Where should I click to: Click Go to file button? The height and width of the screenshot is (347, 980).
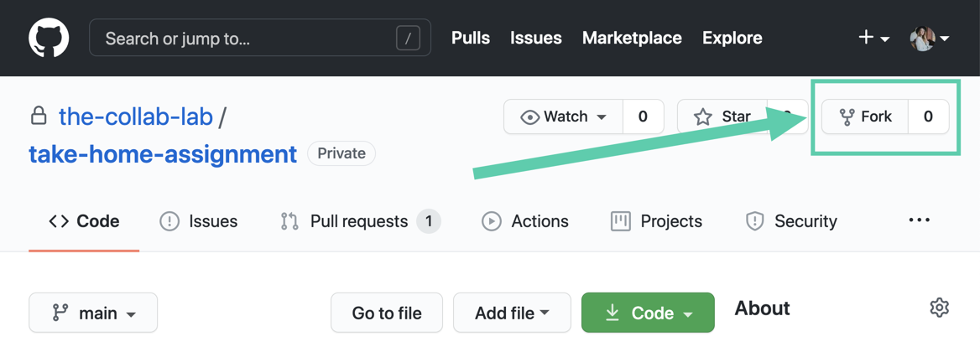386,313
